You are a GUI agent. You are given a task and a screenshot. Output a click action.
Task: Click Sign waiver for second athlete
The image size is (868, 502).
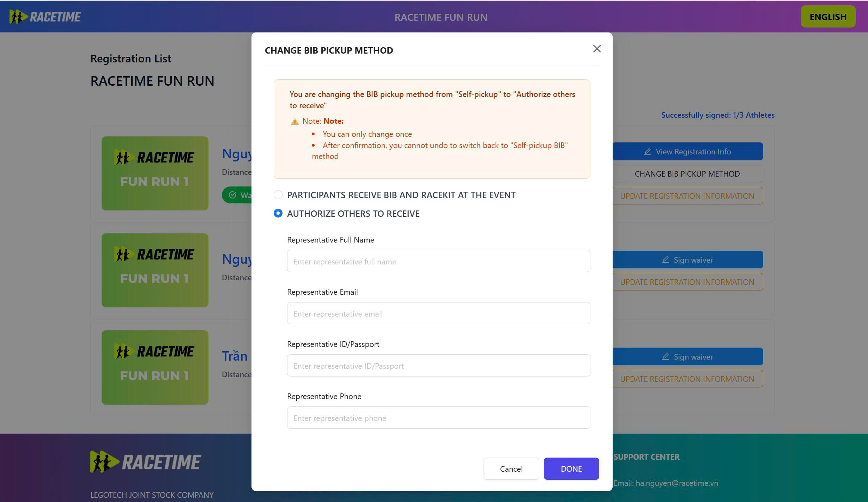point(688,260)
